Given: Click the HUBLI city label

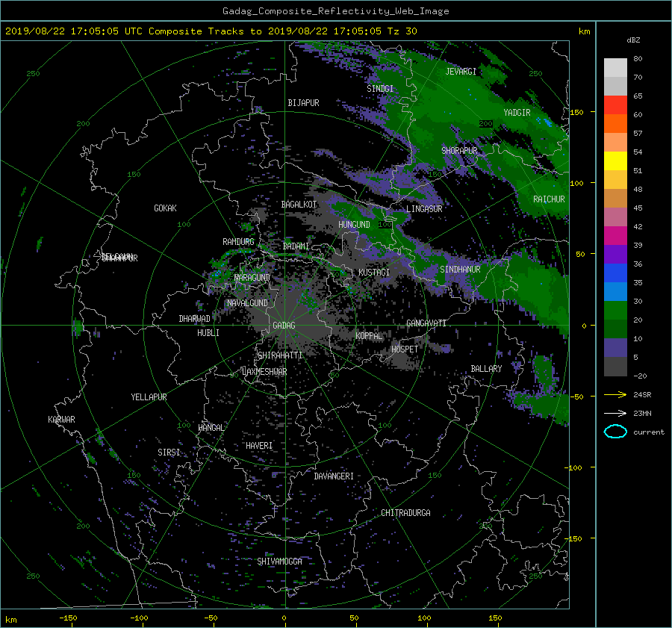Looking at the screenshot, I should click(x=208, y=333).
